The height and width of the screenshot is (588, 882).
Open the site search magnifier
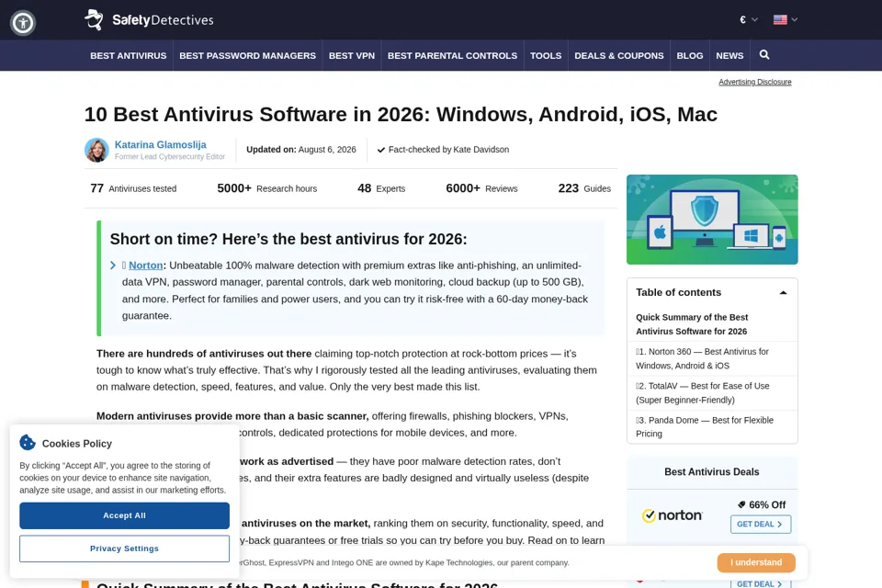[x=763, y=54]
